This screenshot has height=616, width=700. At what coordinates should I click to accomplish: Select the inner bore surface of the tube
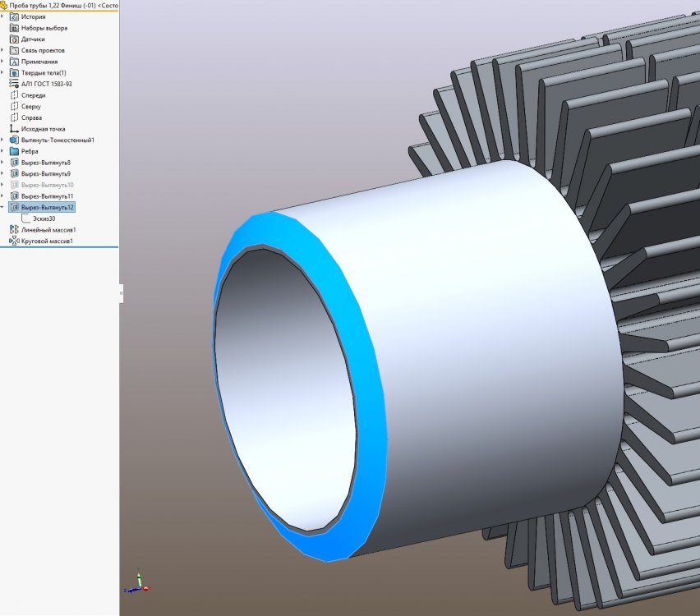pyautogui.click(x=286, y=388)
